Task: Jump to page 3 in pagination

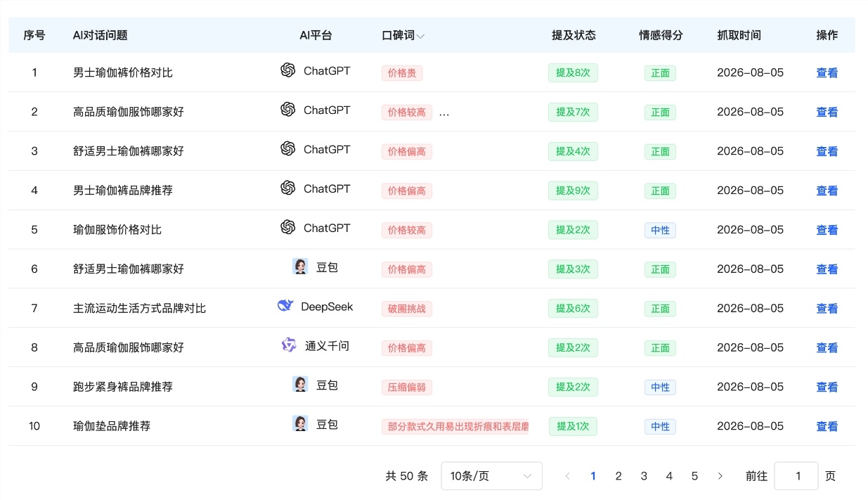Action: (644, 476)
